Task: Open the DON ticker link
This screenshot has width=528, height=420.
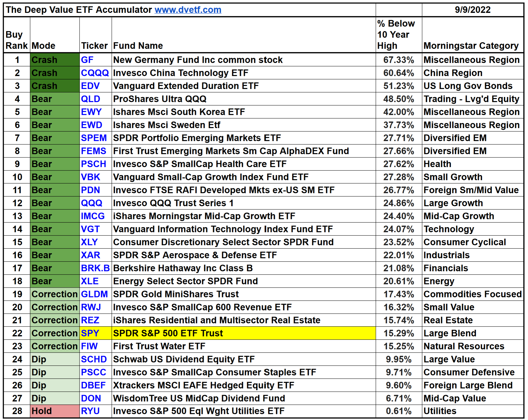Action: [x=91, y=399]
